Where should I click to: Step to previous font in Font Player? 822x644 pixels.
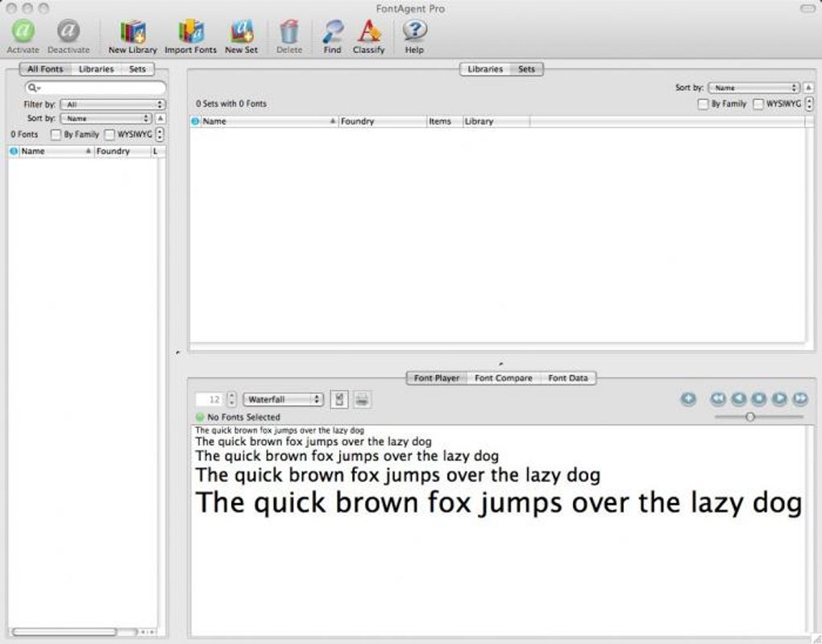739,399
